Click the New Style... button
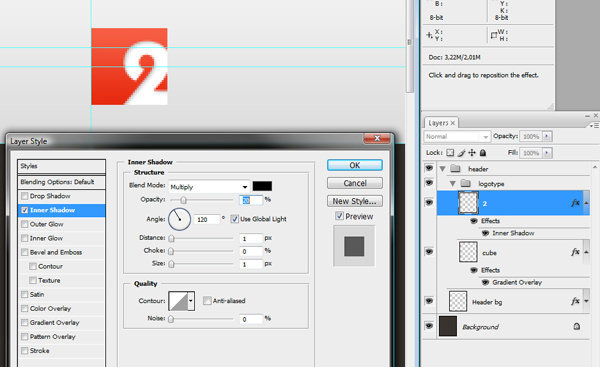Image resolution: width=600 pixels, height=367 pixels. [355, 201]
